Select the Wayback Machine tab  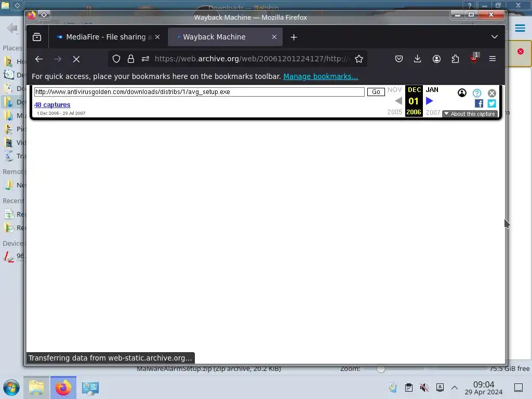225,37
